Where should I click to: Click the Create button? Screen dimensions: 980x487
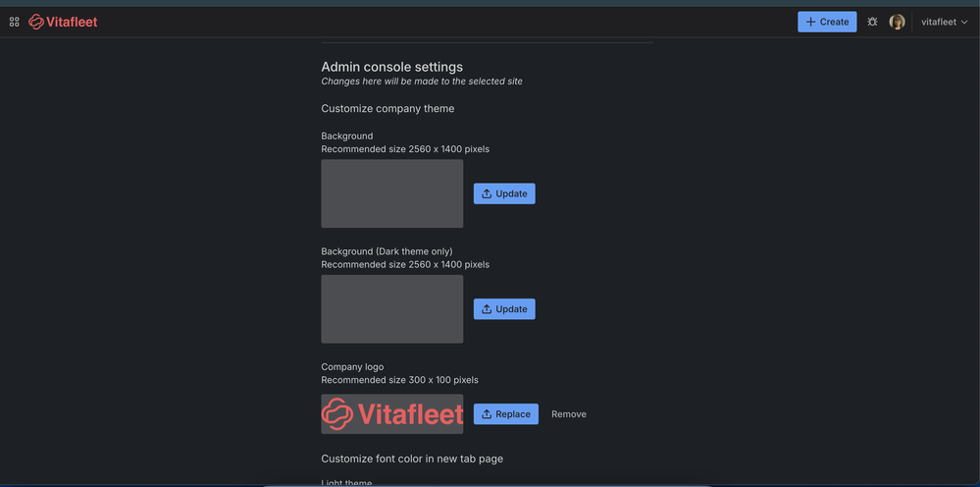827,22
